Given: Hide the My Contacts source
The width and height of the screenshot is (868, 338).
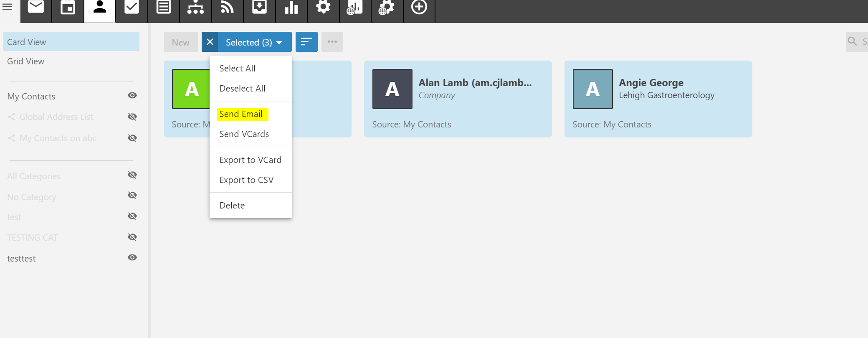Looking at the screenshot, I should pos(132,96).
